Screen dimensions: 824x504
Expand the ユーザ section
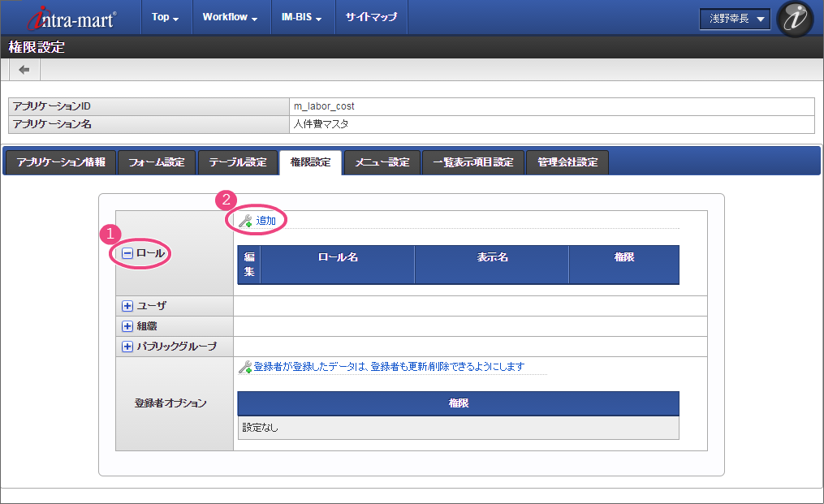pos(127,306)
